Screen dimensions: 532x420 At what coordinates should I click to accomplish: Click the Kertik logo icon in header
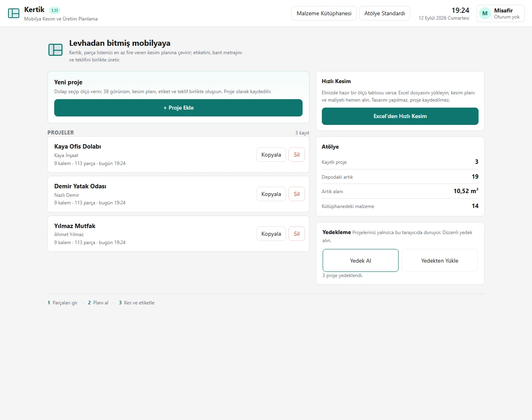coord(14,13)
